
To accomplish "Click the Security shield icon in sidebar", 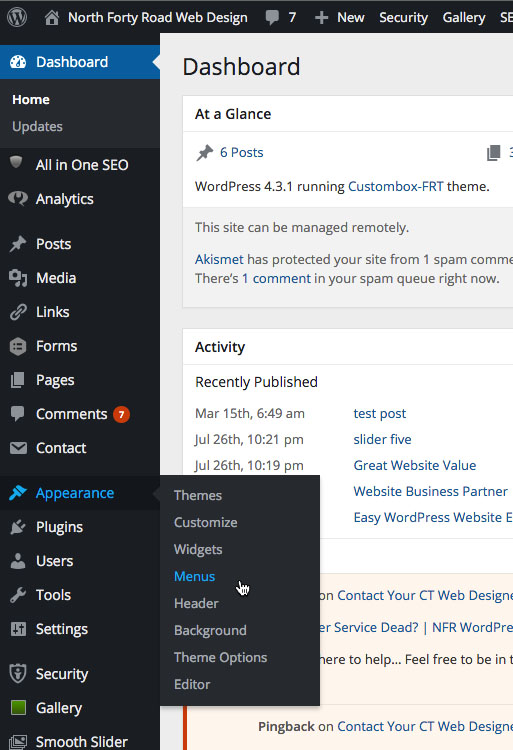I will click(18, 674).
